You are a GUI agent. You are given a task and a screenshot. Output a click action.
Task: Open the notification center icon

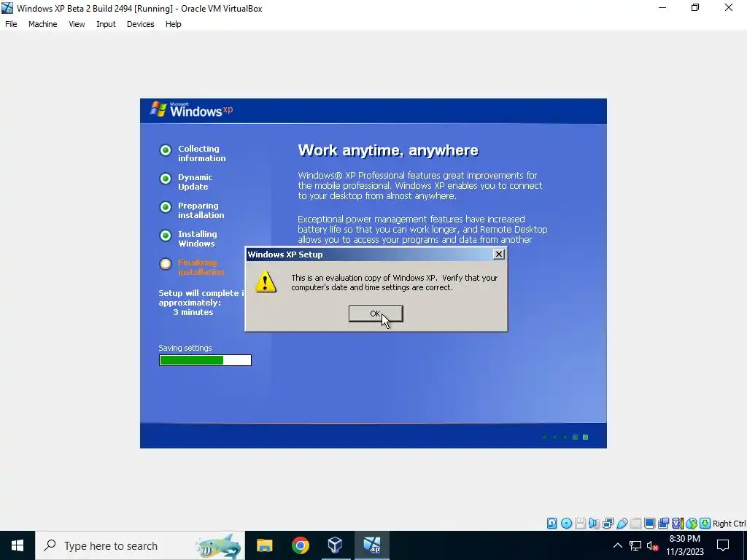pos(723,545)
